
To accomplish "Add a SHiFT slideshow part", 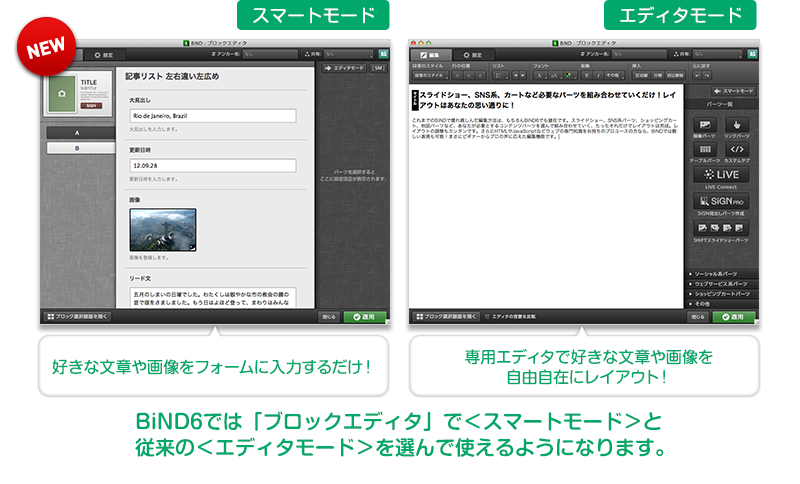I will [721, 228].
